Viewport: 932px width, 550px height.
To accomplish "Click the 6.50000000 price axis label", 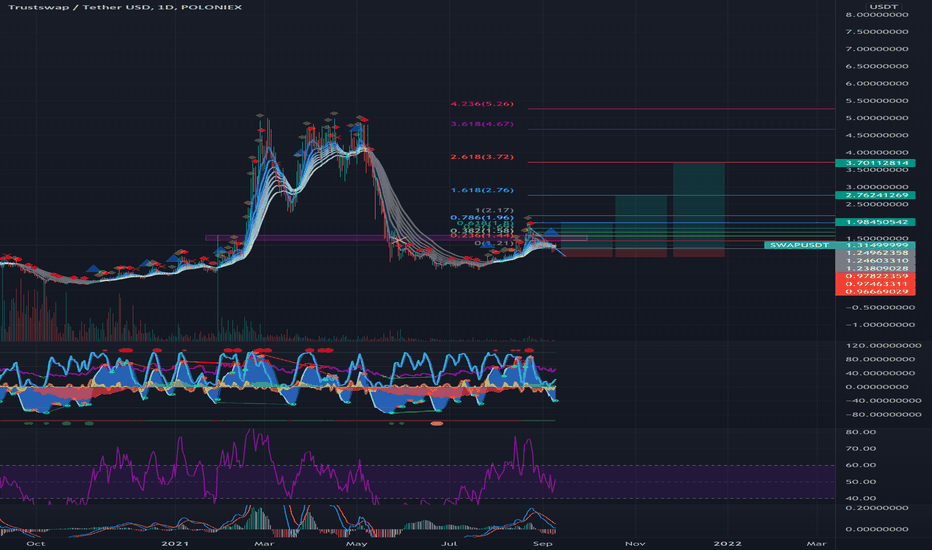I will tap(877, 67).
